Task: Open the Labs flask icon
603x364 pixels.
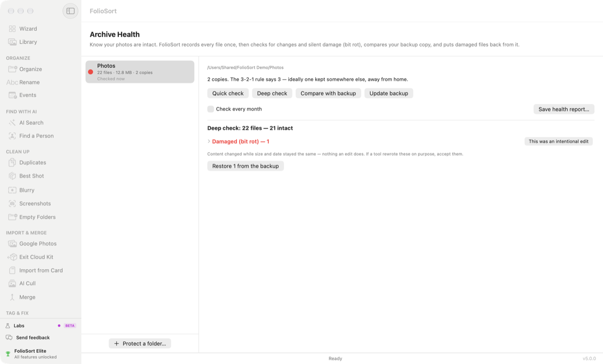Action: 8,326
